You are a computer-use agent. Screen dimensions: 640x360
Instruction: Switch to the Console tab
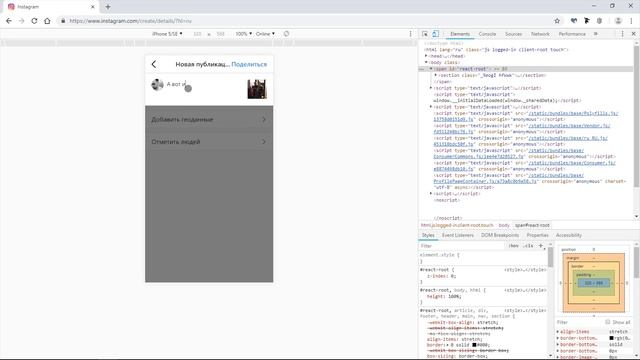tap(487, 34)
